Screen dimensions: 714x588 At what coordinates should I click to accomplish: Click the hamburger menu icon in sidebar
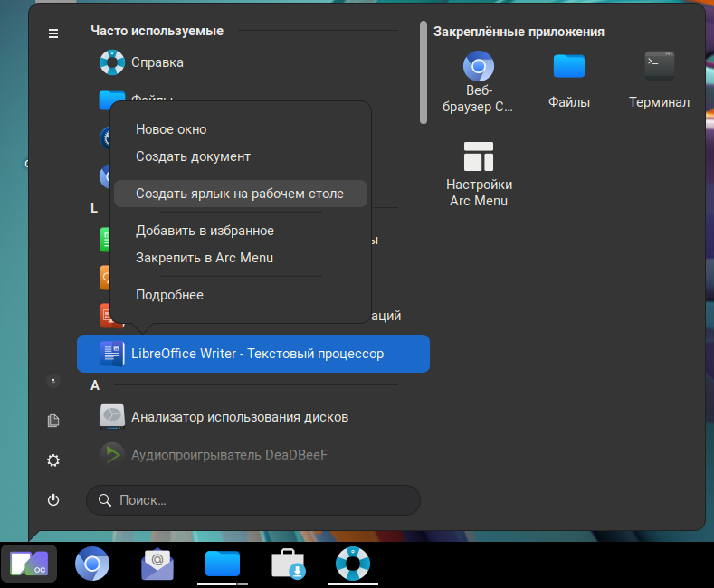point(53,33)
